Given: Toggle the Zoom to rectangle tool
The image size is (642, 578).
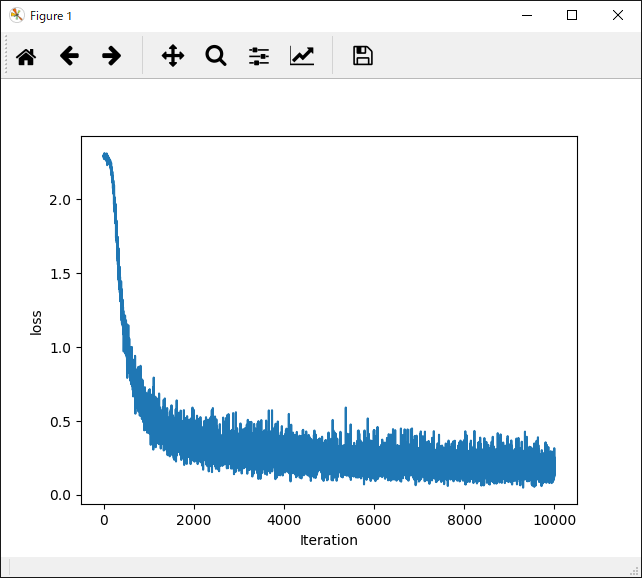Looking at the screenshot, I should pos(216,56).
